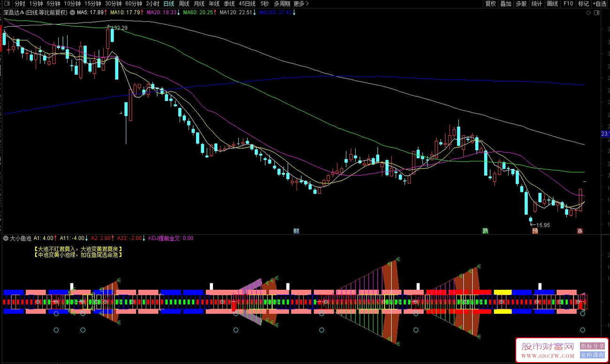
Task: Click the yellow bar in the indicator strip
Action: [x=503, y=292]
